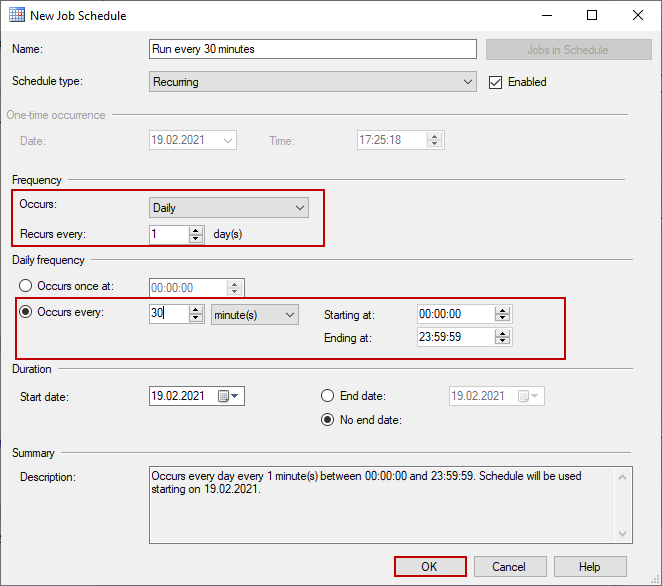Increase the Starting at time
Screen dimensions: 662x586
pyautogui.click(x=502, y=310)
